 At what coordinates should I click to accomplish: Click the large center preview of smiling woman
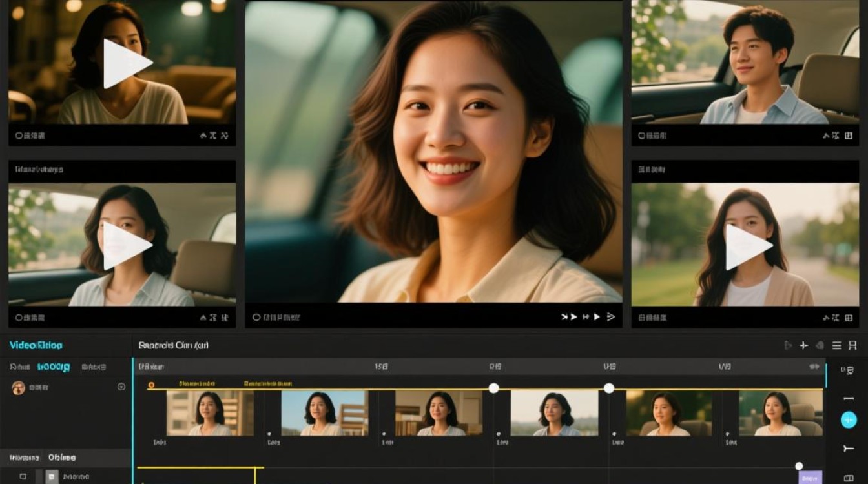click(433, 152)
